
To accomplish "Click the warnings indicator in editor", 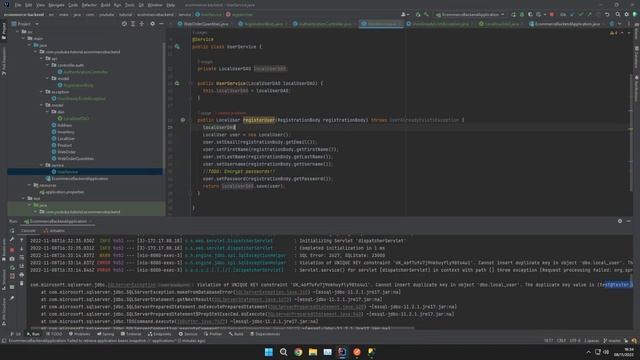I will pos(613,33).
